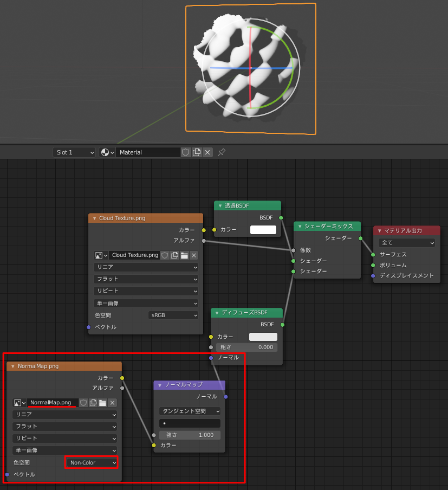Viewport: 448px width, 490px height.
Task: Collapse the ノーマルマップ node
Action: point(160,385)
